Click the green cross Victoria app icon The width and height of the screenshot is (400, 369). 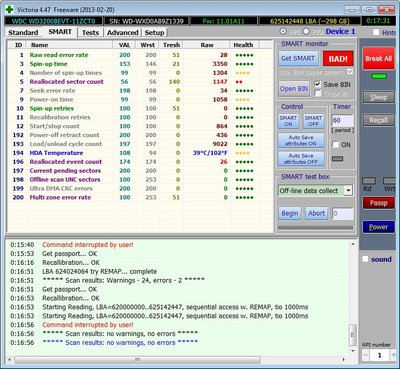9,9
